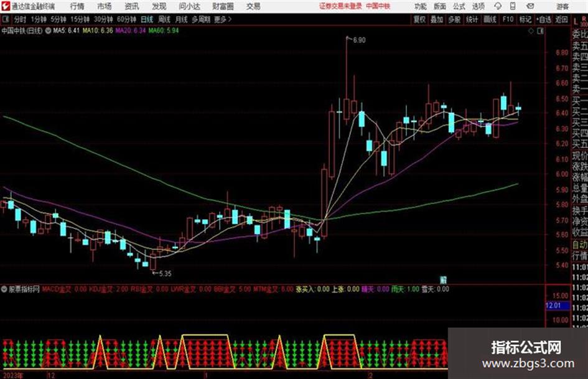The width and height of the screenshot is (588, 379).
Task: Click the 标记 mark button
Action: click(525, 19)
